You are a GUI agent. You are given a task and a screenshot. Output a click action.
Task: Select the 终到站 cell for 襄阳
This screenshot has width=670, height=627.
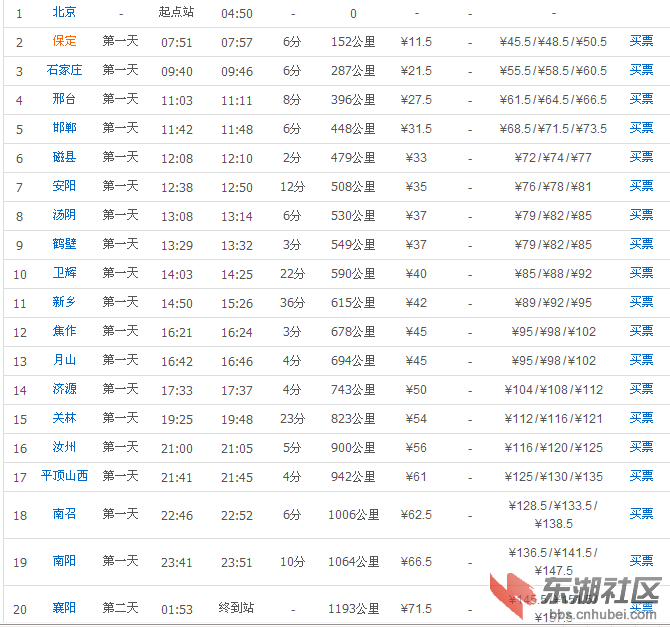pos(236,607)
